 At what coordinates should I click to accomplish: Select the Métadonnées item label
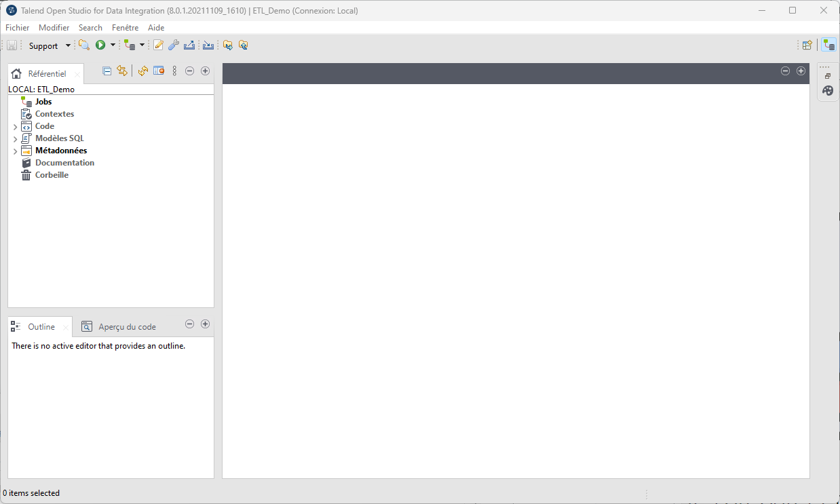pyautogui.click(x=61, y=151)
